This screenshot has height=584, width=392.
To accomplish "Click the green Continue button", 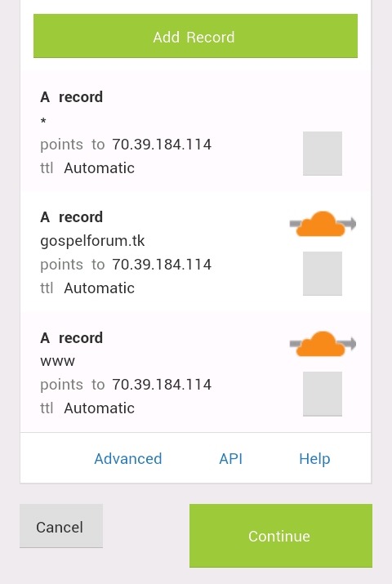I will click(281, 536).
